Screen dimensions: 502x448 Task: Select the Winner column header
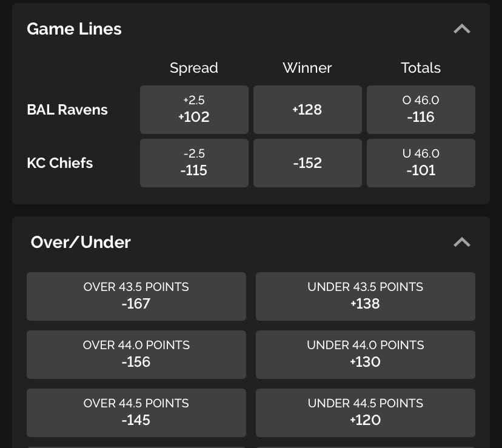[x=307, y=68]
